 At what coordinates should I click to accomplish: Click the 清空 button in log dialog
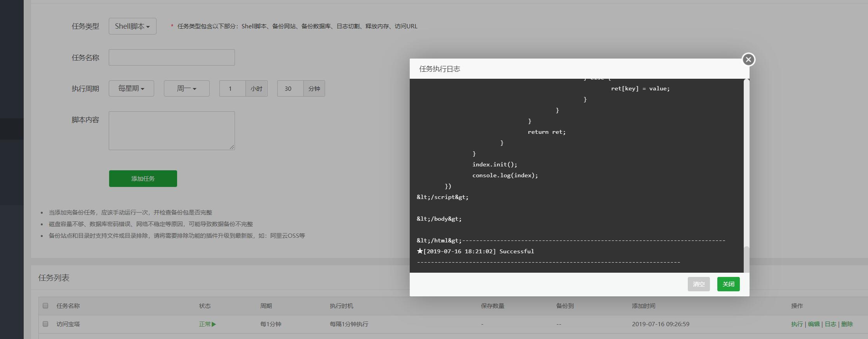point(699,284)
